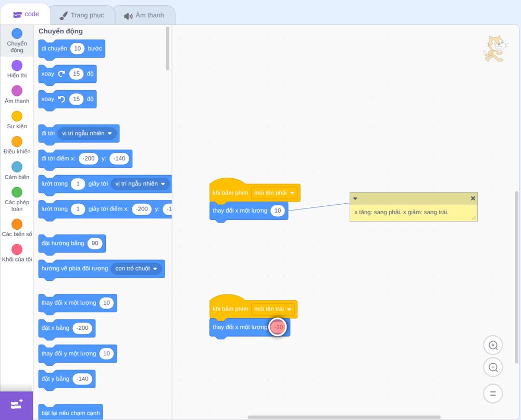The image size is (521, 420).
Task: Close the yellow comment note
Action: pyautogui.click(x=473, y=199)
